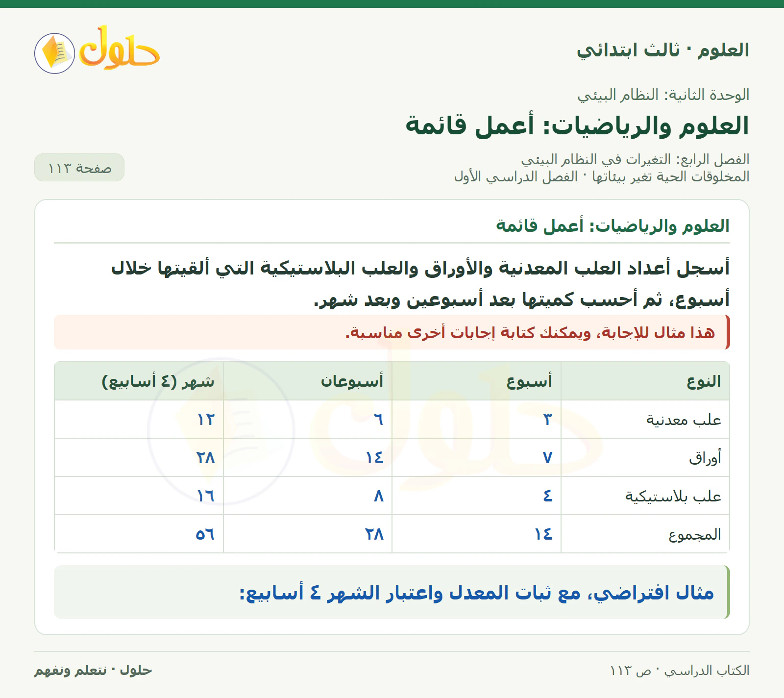
Task: Click main title العلوم والرياضيات: أعمل قائمة
Action: point(577,125)
